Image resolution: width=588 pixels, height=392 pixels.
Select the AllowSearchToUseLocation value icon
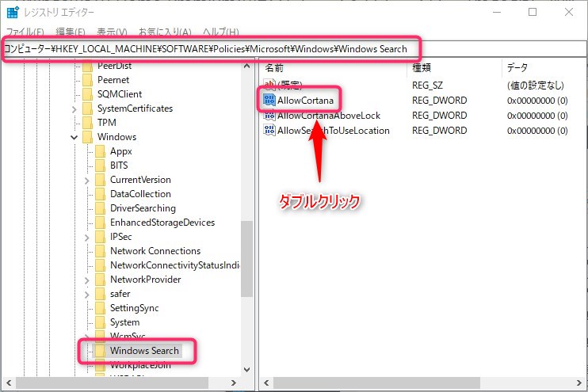pos(269,131)
